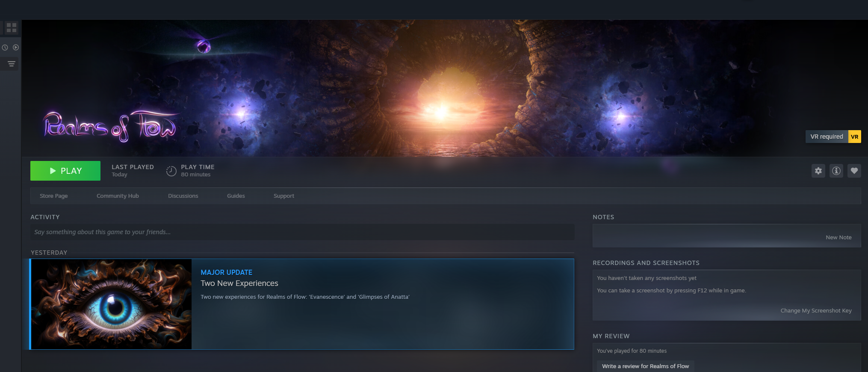The height and width of the screenshot is (372, 868).
Task: Create a New Note
Action: tap(838, 237)
